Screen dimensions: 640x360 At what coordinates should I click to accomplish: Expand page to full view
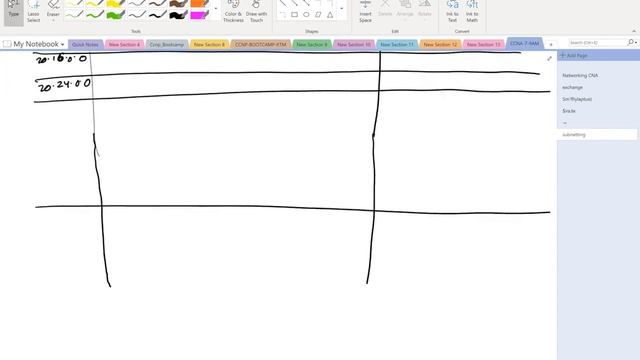click(x=549, y=59)
